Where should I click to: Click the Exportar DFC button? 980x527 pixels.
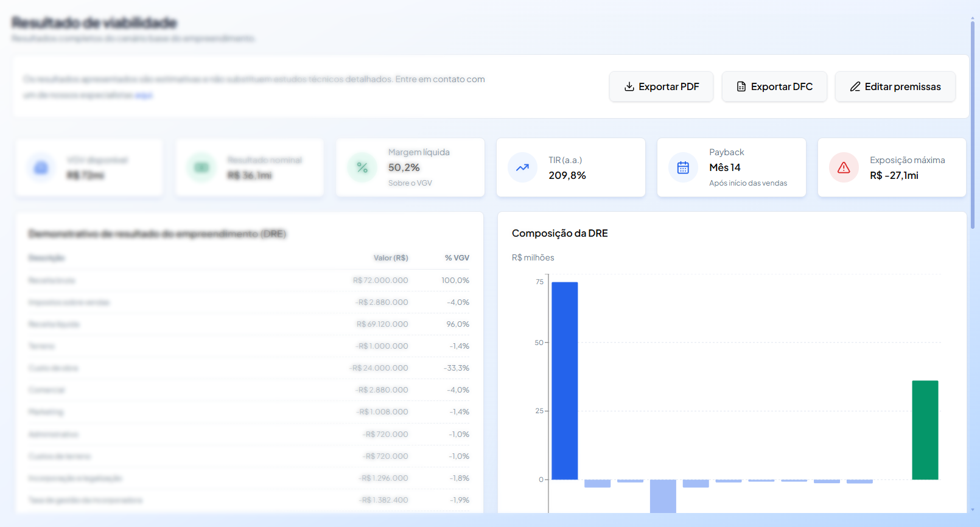774,86
